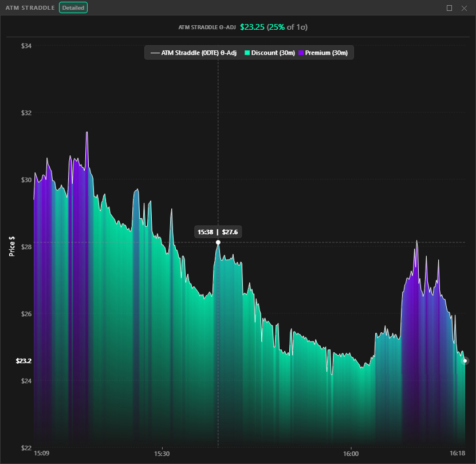Click the teal Discount color swatch
Screen dimensions: 476x464
[247, 53]
